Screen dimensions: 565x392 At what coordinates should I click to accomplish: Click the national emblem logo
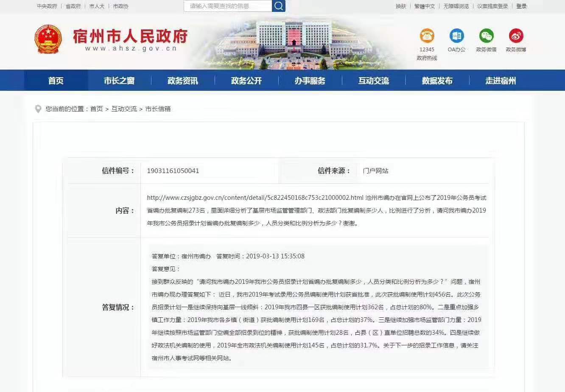(x=48, y=39)
